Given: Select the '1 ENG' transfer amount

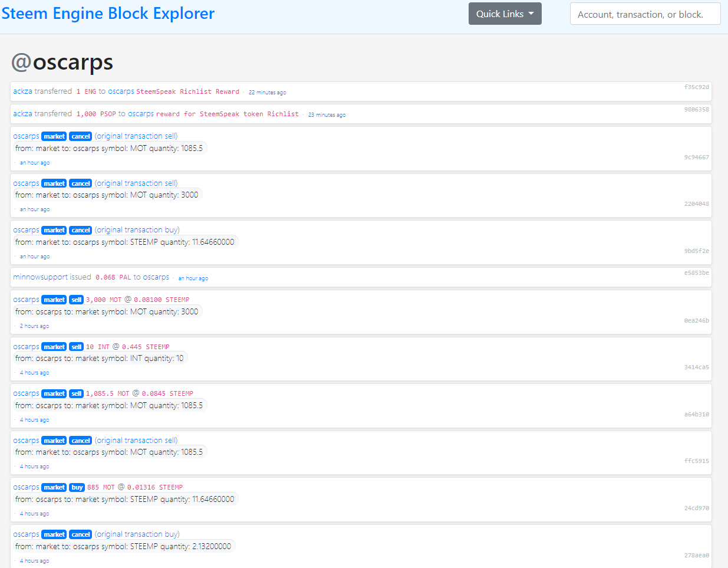Looking at the screenshot, I should click(x=86, y=91).
